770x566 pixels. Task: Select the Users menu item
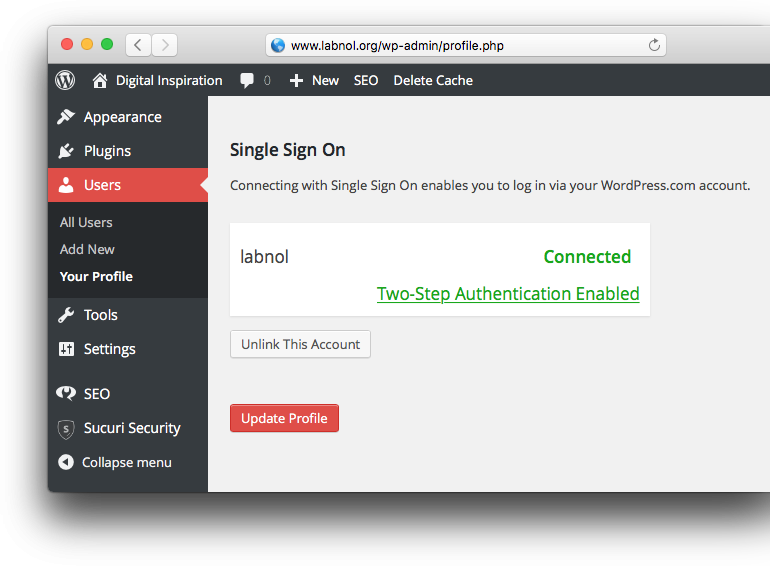[128, 185]
